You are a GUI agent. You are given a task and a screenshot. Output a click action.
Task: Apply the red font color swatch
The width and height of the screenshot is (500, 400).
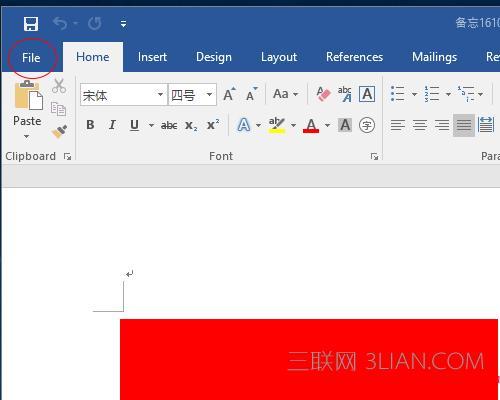pyautogui.click(x=311, y=125)
